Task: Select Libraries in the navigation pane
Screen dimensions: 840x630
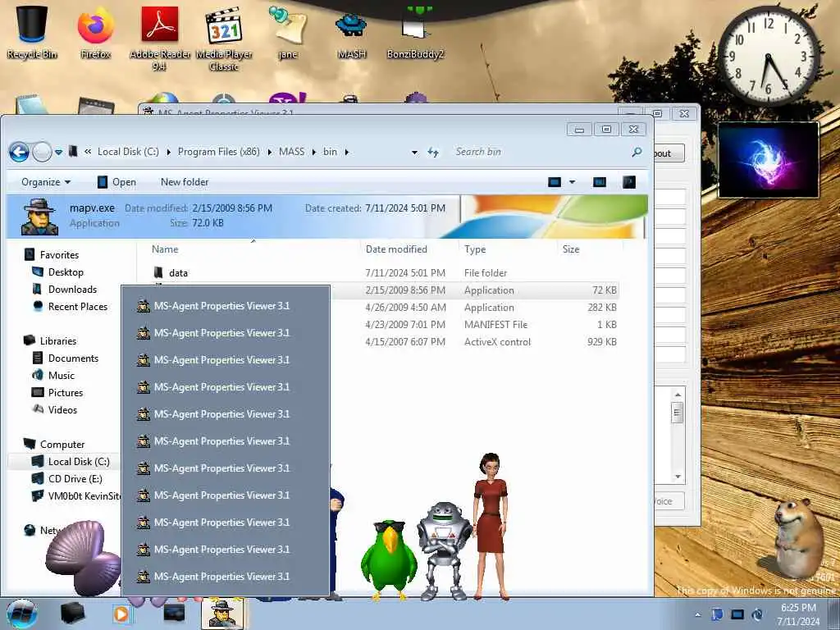Action: click(58, 340)
